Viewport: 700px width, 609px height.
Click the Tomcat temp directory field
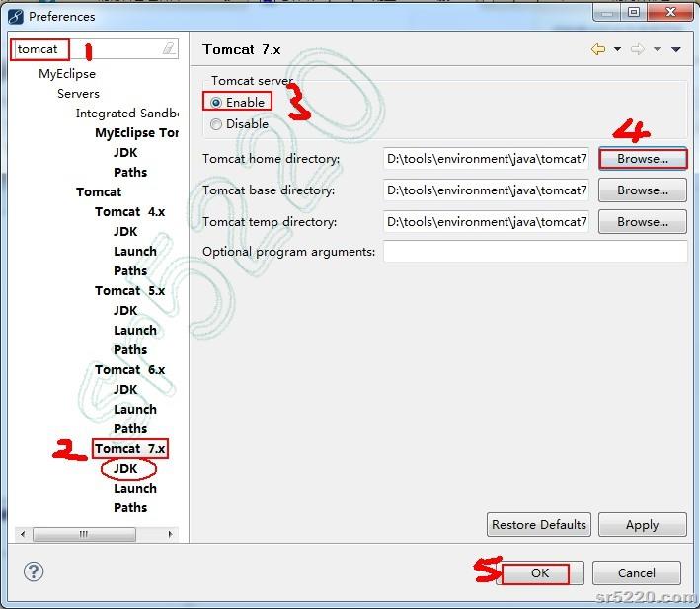[x=486, y=222]
